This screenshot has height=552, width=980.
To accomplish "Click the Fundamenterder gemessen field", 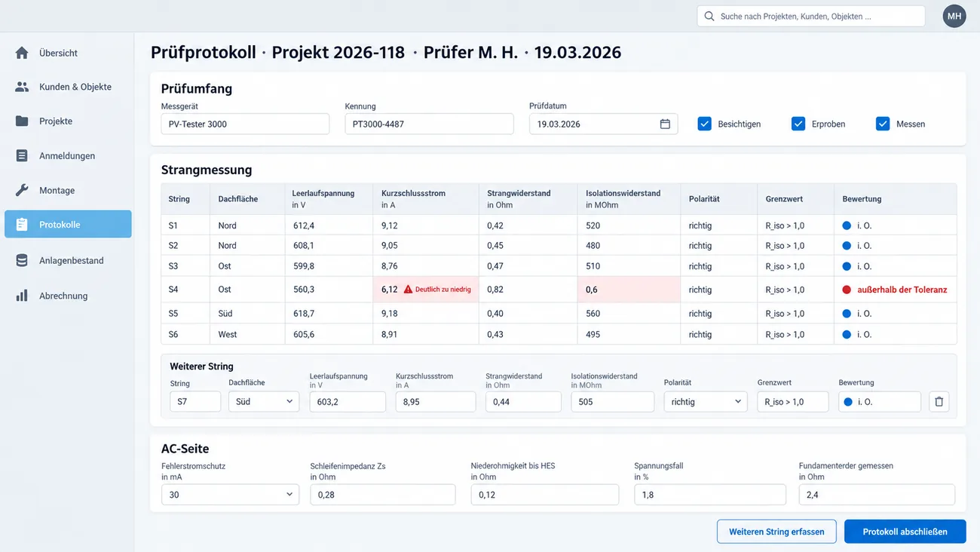I will point(877,495).
